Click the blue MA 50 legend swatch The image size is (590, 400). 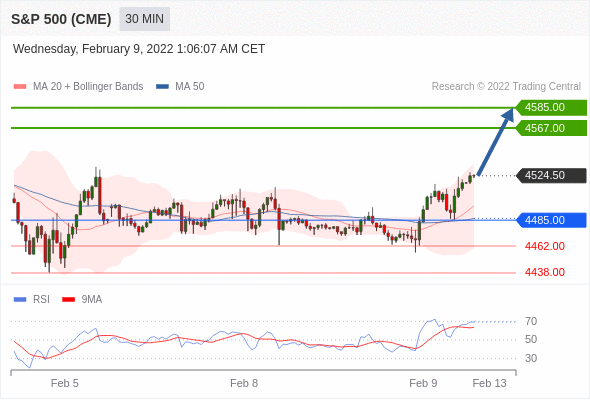pos(162,87)
